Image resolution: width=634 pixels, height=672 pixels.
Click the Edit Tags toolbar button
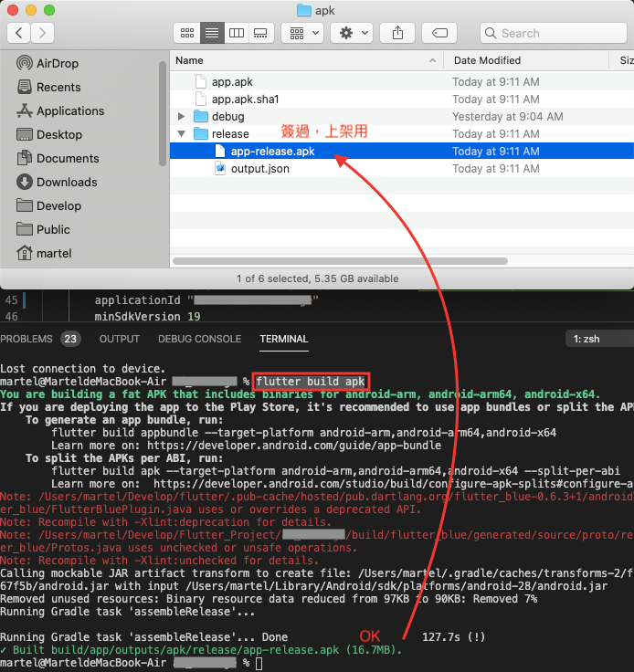click(439, 33)
